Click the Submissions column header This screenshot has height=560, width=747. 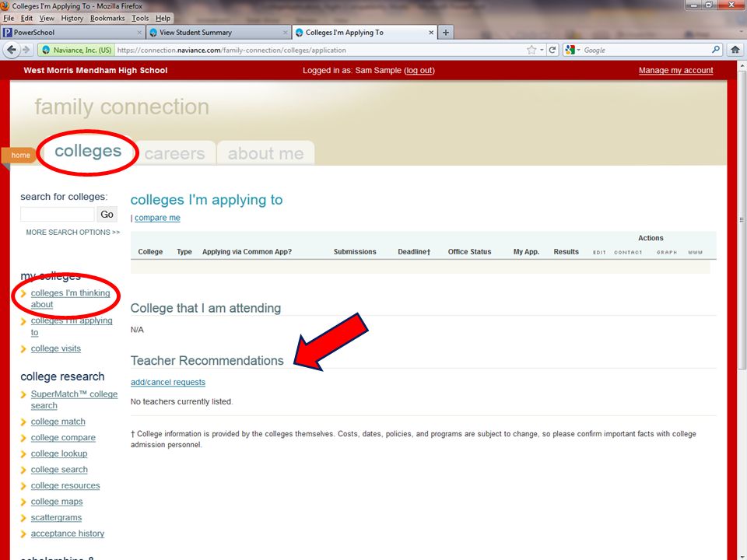tap(355, 252)
